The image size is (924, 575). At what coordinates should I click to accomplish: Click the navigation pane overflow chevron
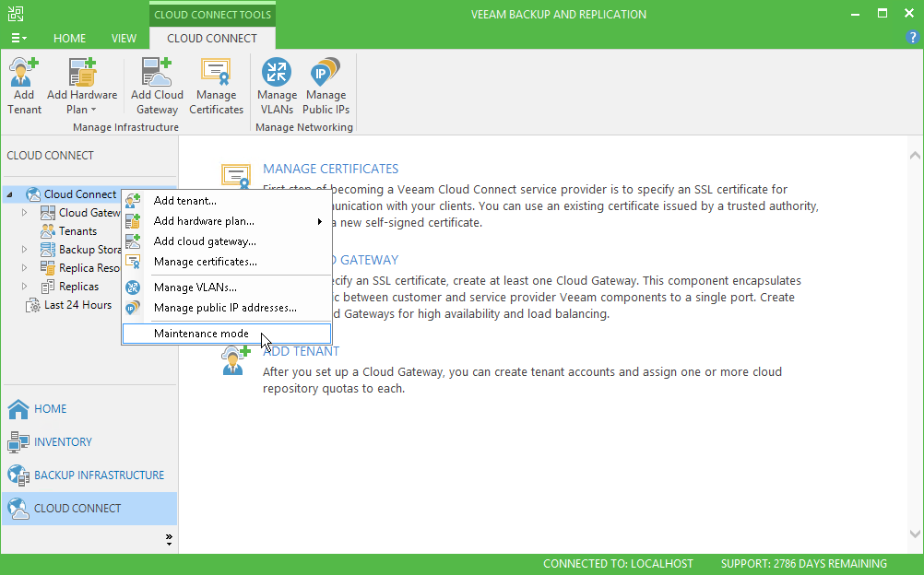click(169, 540)
